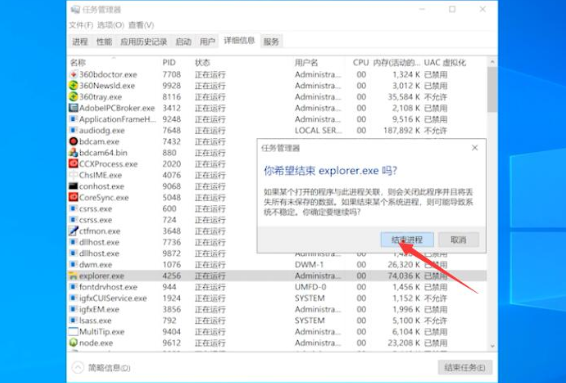The width and height of the screenshot is (566, 383).
Task: Click the ApplicationFrameHost process icon
Action: click(x=73, y=119)
